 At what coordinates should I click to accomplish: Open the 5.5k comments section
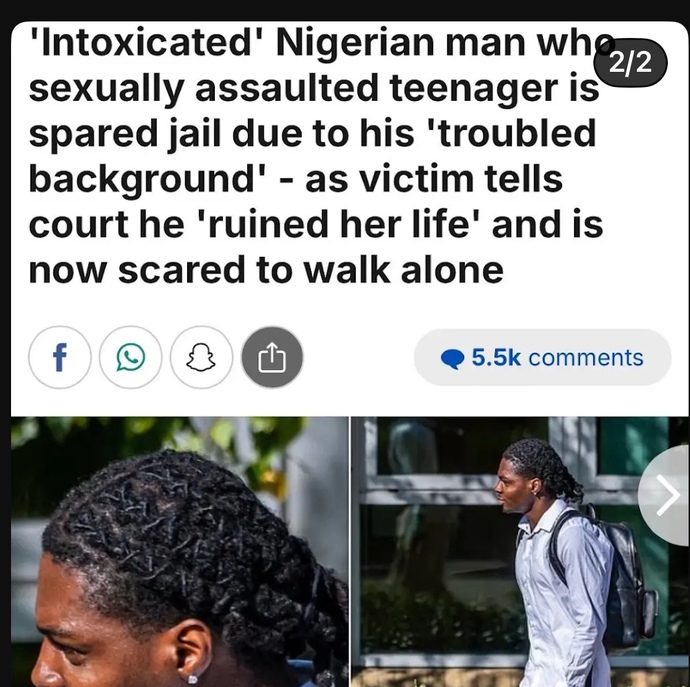coord(542,357)
